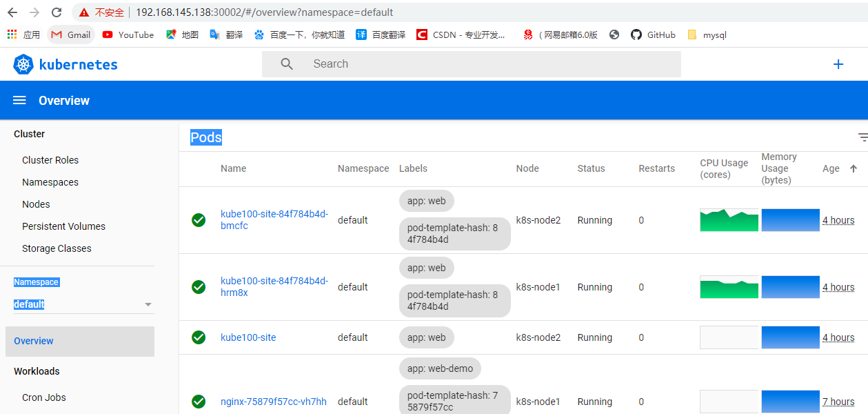This screenshot has width=868, height=414.
Task: Click the Name column header
Action: pos(233,168)
